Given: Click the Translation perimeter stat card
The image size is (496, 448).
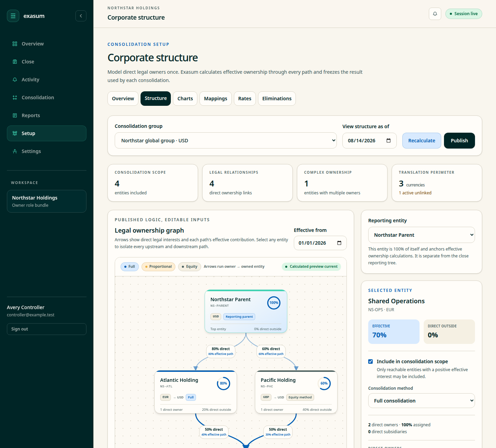Looking at the screenshot, I should tap(437, 183).
